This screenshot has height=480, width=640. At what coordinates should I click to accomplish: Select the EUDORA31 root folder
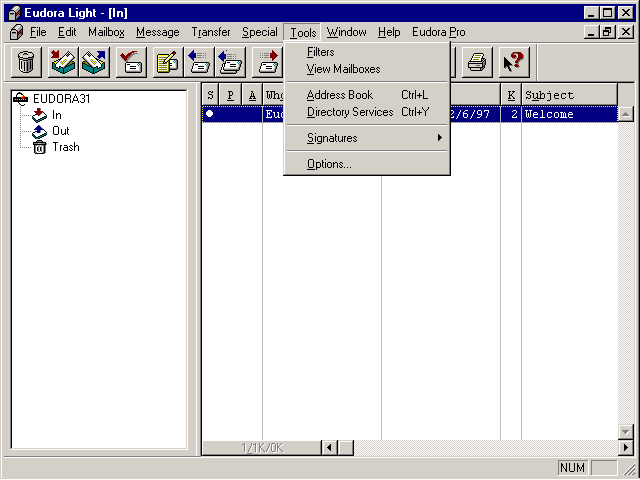tap(62, 99)
